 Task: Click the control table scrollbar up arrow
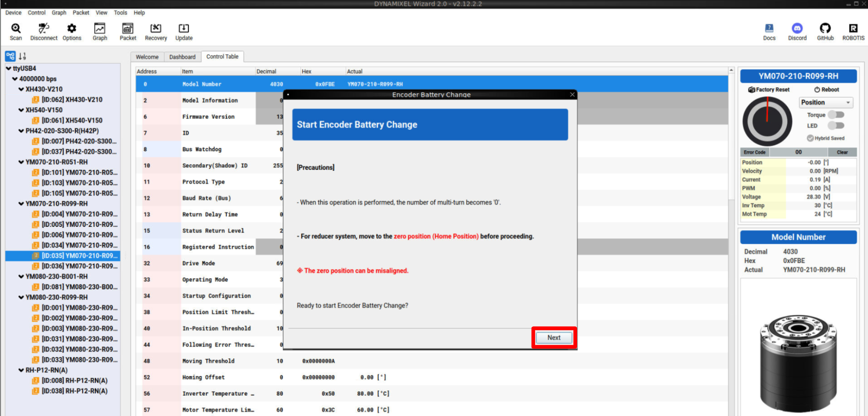(x=731, y=70)
